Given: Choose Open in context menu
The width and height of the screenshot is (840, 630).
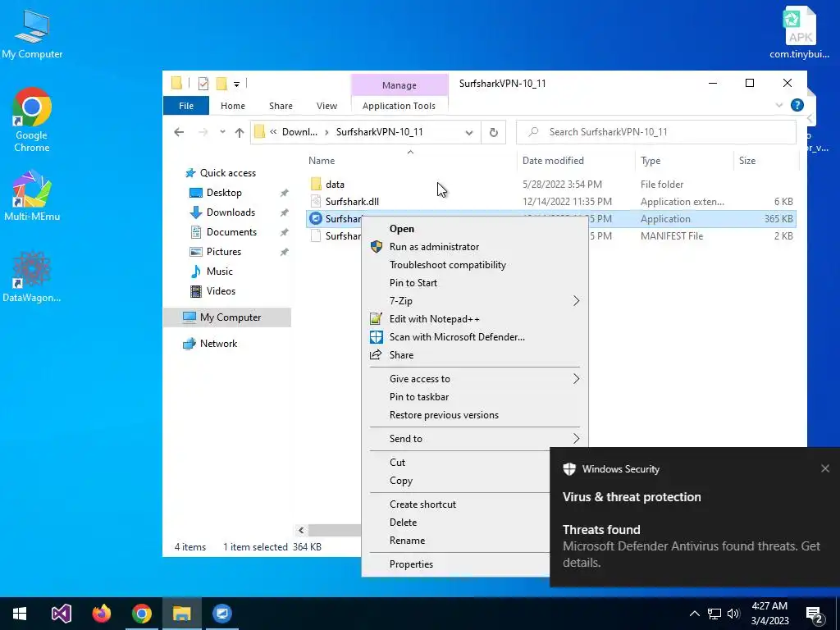Looking at the screenshot, I should 402,229.
